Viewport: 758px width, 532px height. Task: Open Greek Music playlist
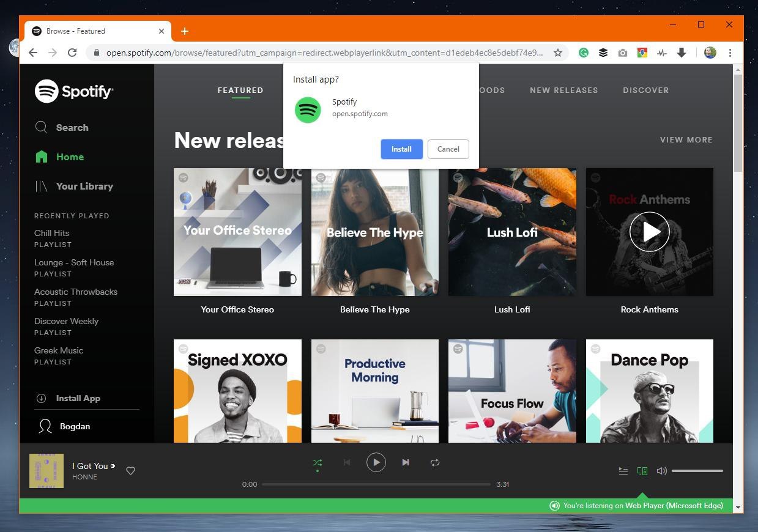click(x=59, y=350)
